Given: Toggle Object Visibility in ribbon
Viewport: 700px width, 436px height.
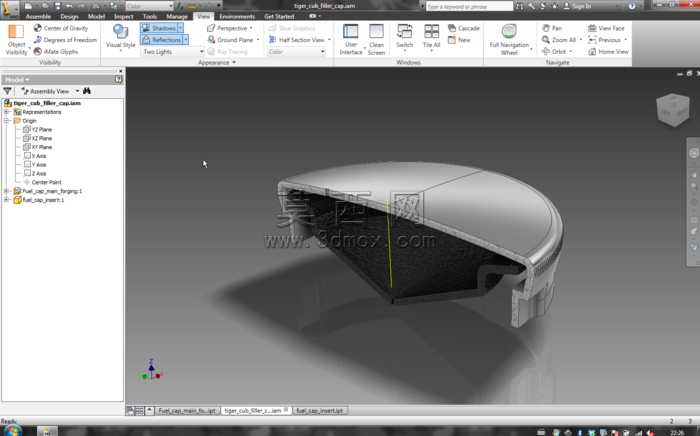Looking at the screenshot, I should [x=16, y=40].
